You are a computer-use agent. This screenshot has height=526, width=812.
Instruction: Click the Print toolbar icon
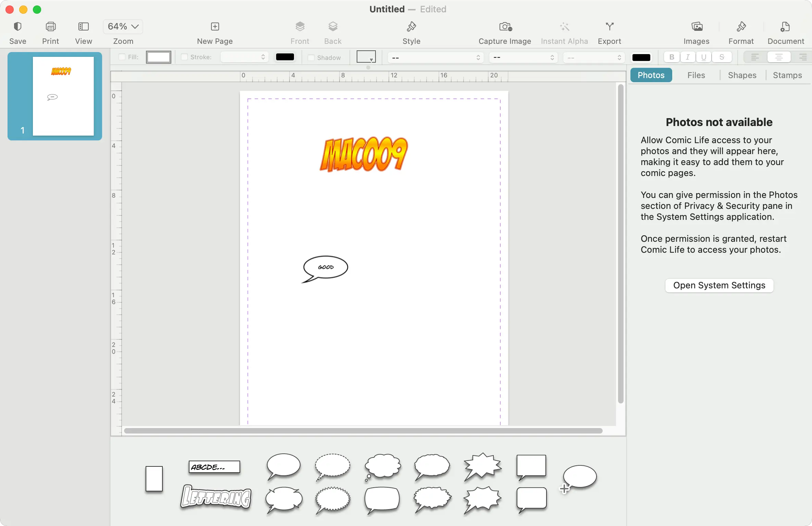(x=51, y=27)
